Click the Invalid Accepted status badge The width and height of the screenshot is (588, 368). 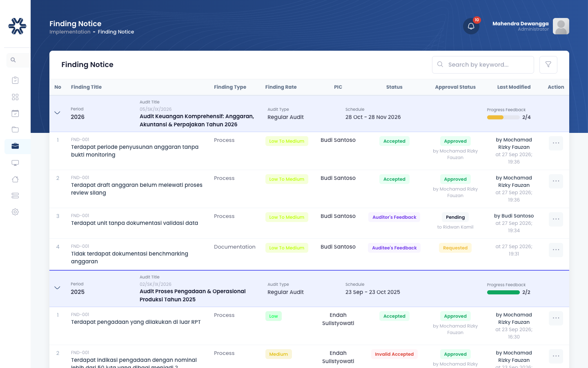pos(394,354)
